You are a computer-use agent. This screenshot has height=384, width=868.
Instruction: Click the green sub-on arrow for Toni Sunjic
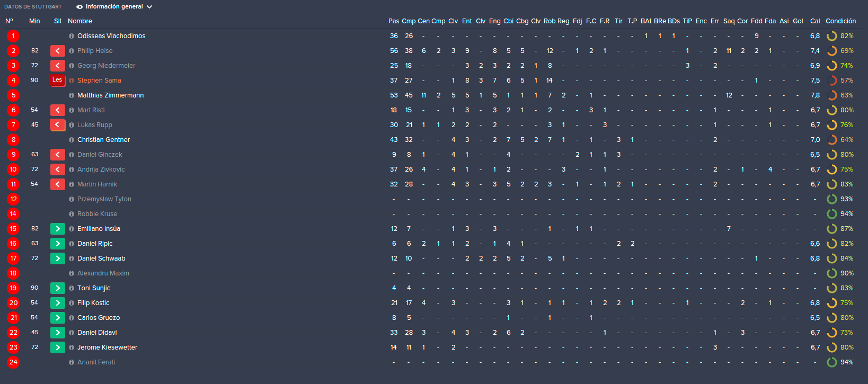(x=58, y=288)
